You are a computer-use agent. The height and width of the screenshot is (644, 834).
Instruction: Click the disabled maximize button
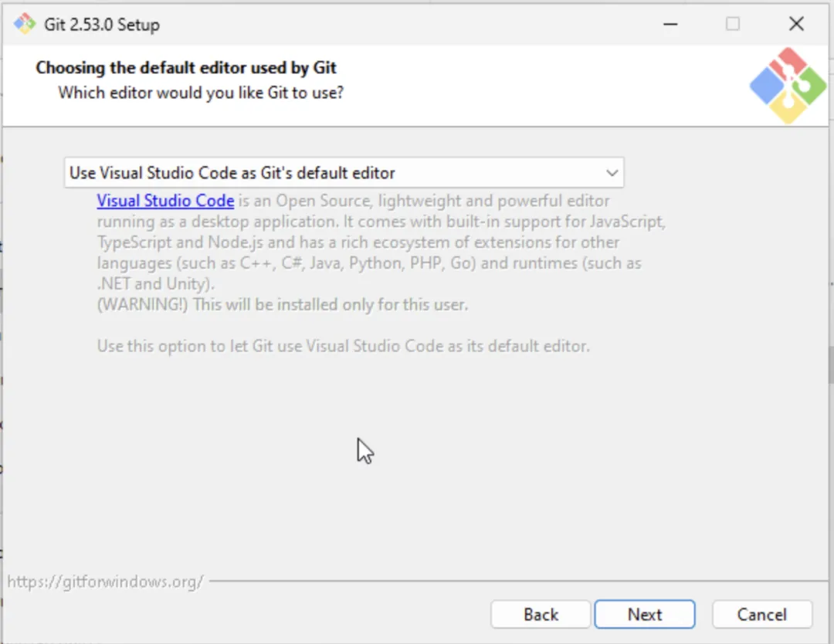point(732,24)
